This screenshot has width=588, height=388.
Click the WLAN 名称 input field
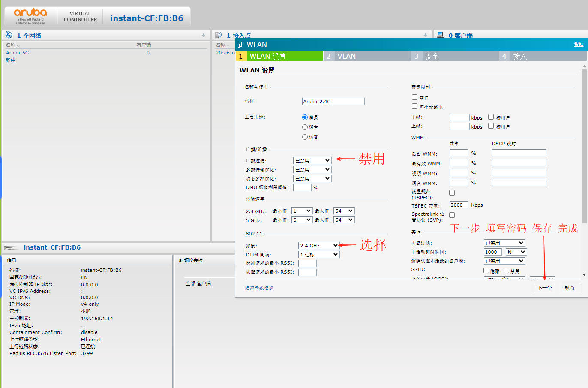(333, 101)
